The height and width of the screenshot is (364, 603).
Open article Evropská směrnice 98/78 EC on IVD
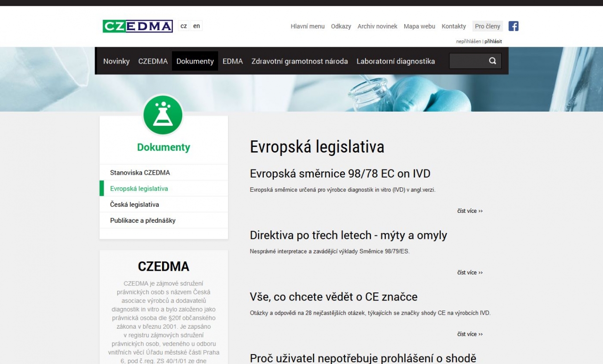pos(340,173)
